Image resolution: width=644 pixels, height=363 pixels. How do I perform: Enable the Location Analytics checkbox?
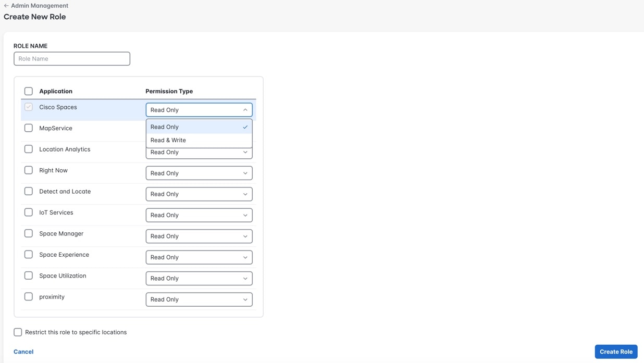(29, 149)
